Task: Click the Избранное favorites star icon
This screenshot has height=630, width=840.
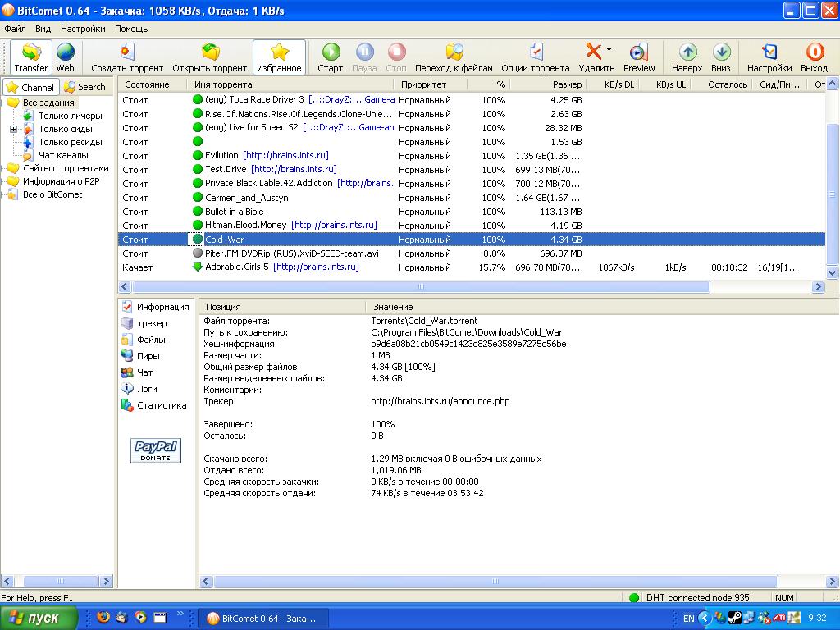Action: (x=280, y=52)
